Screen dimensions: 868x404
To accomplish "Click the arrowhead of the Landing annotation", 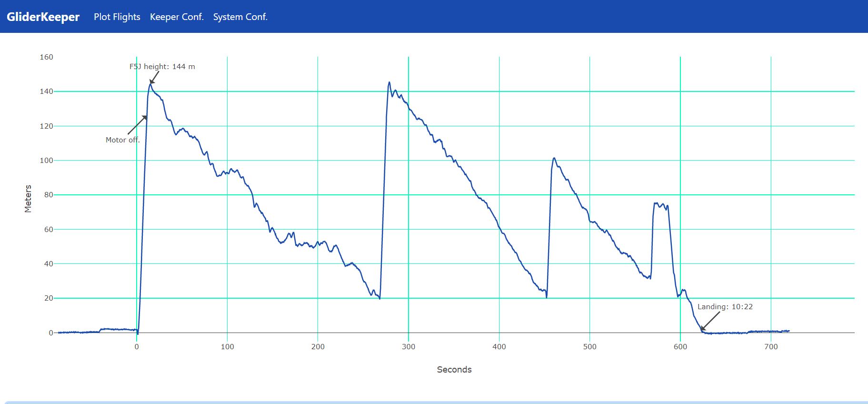I will (x=702, y=329).
